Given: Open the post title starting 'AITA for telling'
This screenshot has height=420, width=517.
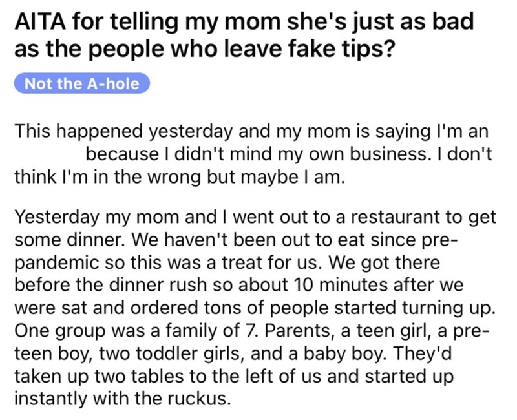Looking at the screenshot, I should 244,35.
